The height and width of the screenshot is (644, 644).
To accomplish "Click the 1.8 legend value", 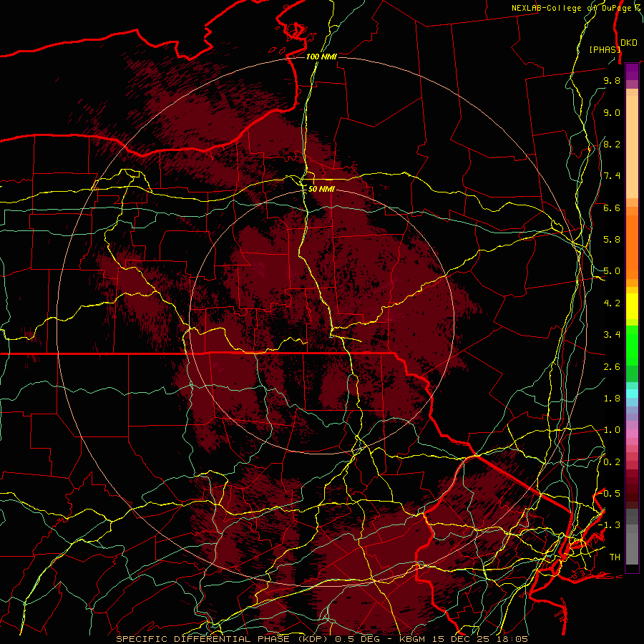I will [612, 399].
